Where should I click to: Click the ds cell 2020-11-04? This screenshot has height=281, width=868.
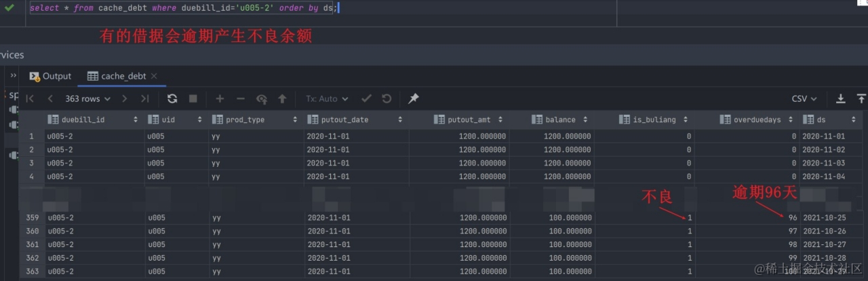833,176
